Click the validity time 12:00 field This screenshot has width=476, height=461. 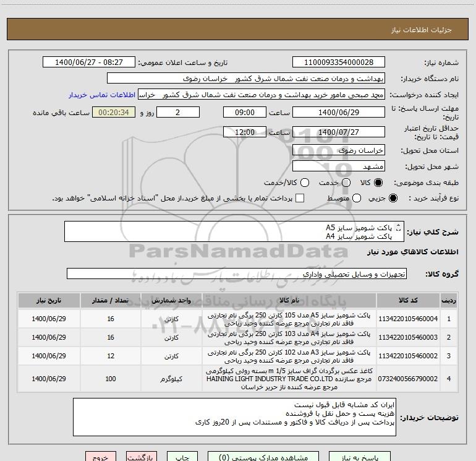(245, 132)
